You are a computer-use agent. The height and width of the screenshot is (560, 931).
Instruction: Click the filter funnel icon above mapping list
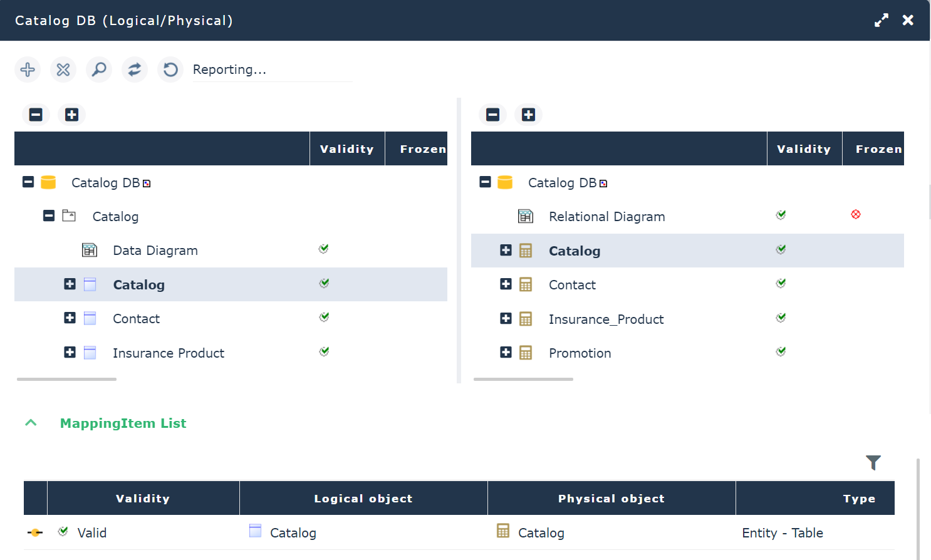point(873,463)
